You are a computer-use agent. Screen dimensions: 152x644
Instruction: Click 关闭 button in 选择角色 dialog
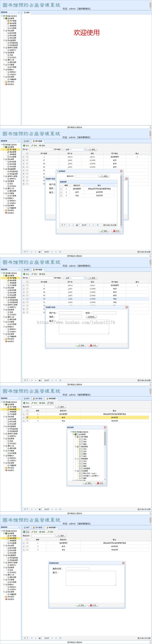click(x=116, y=231)
